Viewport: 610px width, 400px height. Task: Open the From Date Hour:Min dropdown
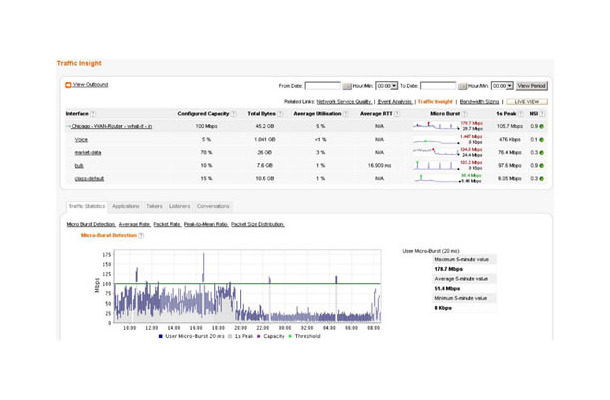pos(386,86)
